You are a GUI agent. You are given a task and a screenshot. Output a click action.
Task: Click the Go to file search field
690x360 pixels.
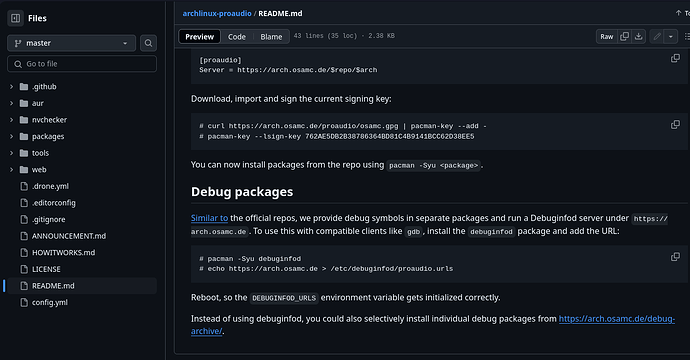click(x=82, y=64)
